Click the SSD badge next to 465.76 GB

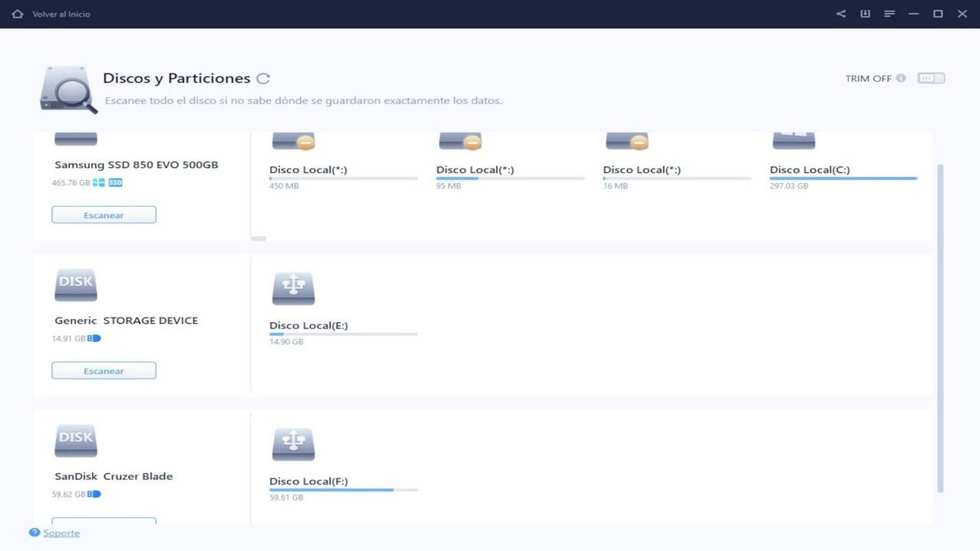pyautogui.click(x=115, y=183)
